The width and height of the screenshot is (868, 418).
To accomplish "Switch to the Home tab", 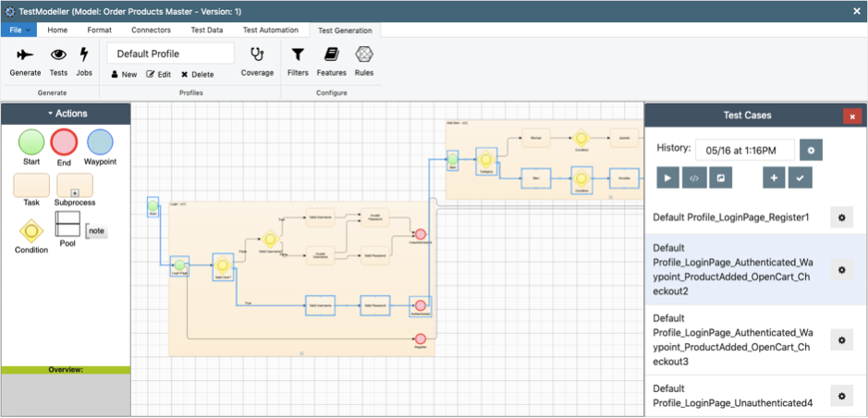I will [x=57, y=30].
